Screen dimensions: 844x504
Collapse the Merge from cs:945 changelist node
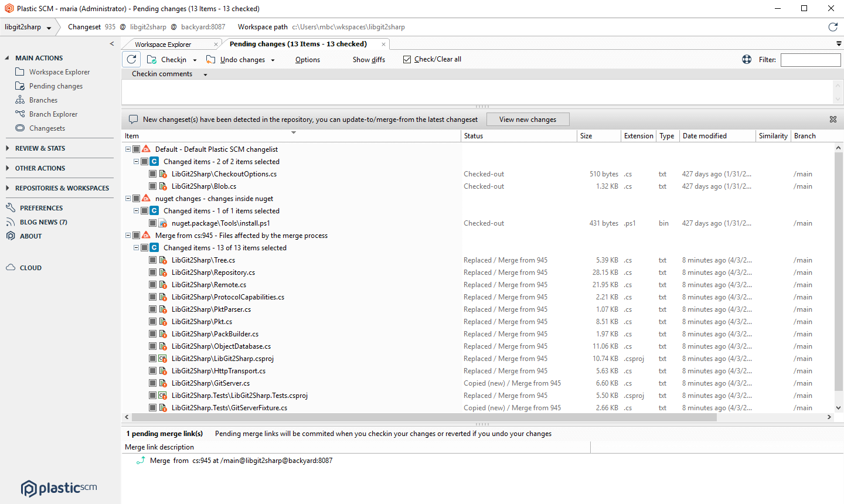128,236
